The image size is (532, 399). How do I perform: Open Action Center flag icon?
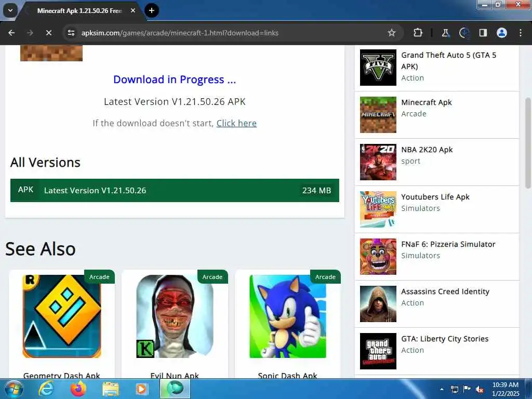click(x=467, y=389)
